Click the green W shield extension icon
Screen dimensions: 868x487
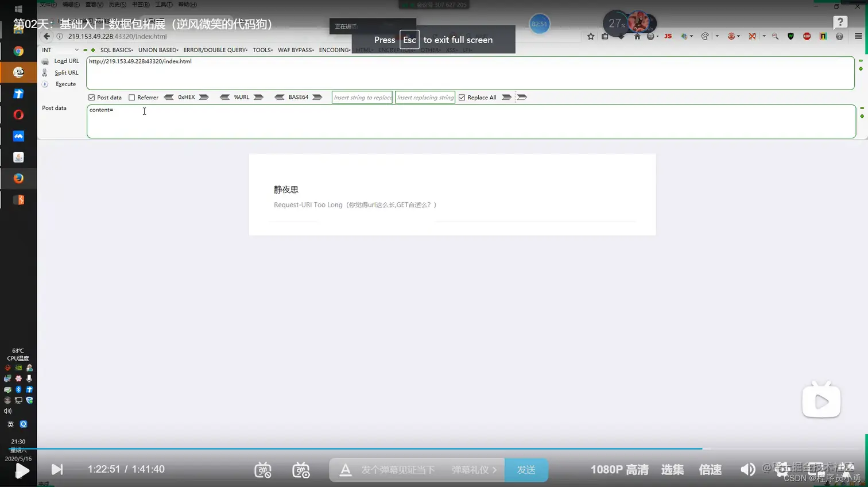coord(791,36)
